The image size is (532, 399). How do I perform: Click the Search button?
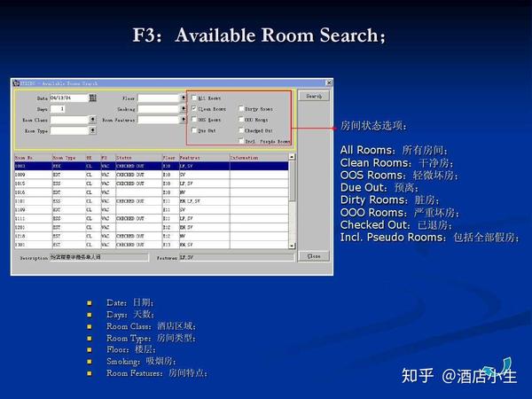314,96
